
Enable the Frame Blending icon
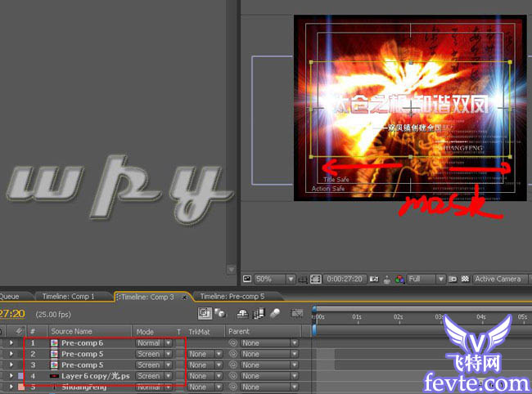pos(259,314)
